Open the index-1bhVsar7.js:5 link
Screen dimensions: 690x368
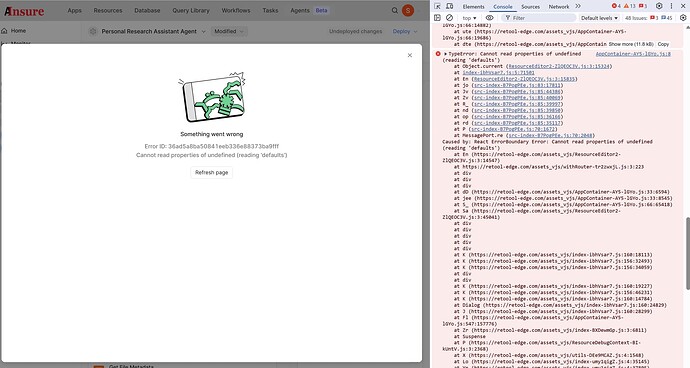coord(498,73)
